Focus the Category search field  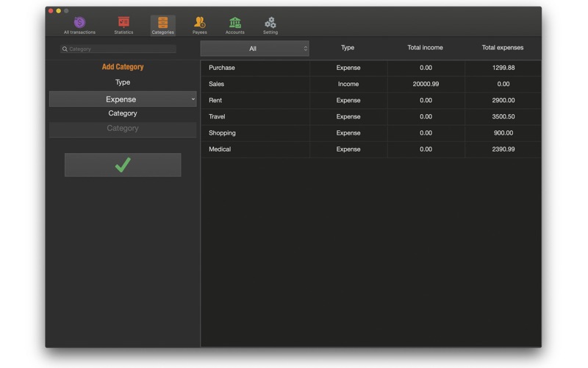coord(118,49)
